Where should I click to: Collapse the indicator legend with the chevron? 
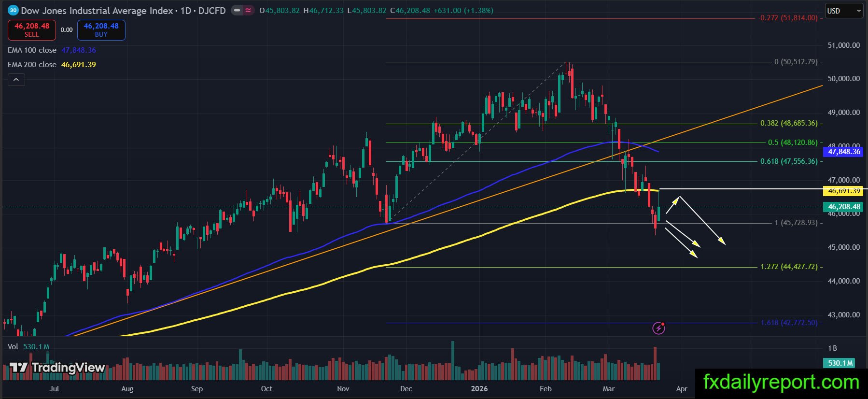click(16, 80)
